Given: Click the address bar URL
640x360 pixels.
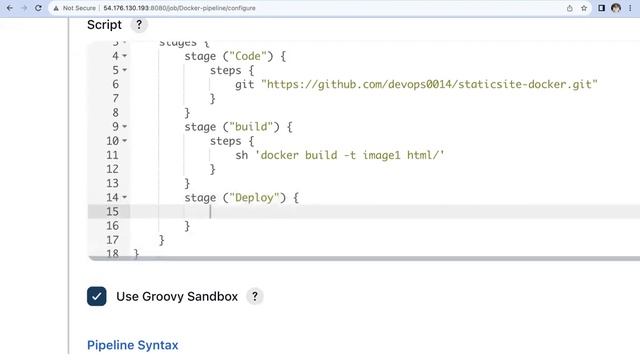Looking at the screenshot, I should pyautogui.click(x=180, y=8).
